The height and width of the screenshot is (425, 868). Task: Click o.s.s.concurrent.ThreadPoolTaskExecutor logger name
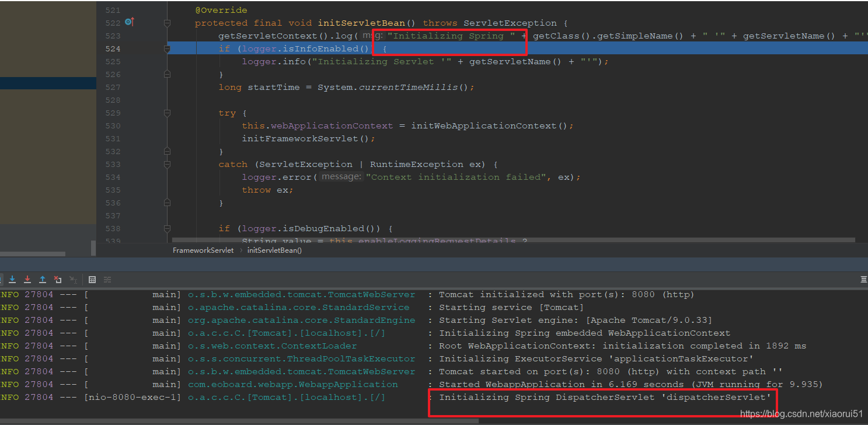click(x=302, y=358)
